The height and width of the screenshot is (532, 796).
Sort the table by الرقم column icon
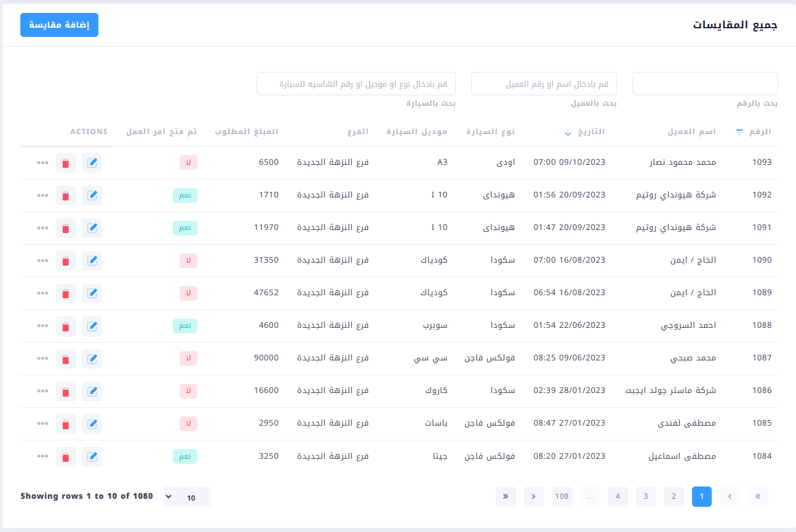(x=739, y=132)
